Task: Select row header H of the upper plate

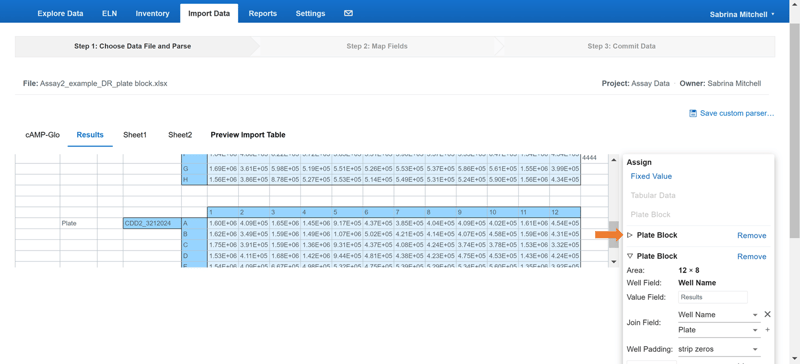Action: 194,180
